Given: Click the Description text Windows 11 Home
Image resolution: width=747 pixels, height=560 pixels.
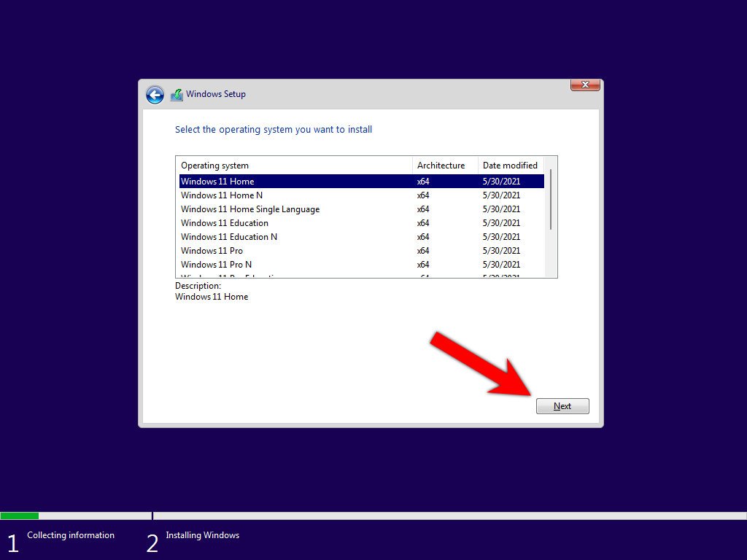Looking at the screenshot, I should tap(212, 297).
